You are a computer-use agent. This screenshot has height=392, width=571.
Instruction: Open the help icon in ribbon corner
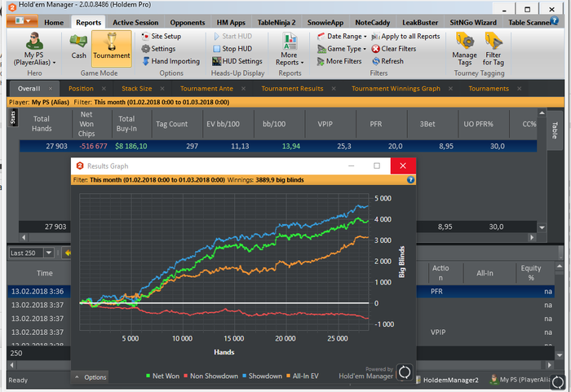[x=555, y=21]
